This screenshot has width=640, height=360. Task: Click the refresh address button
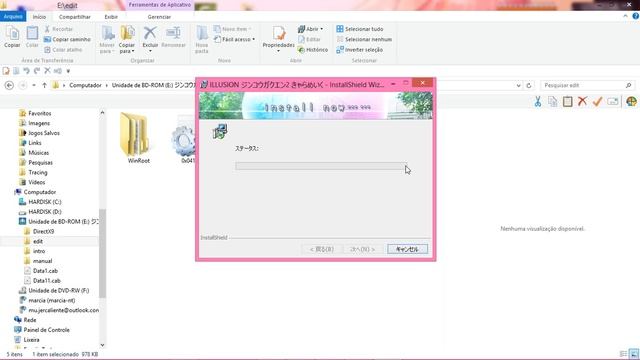coord(529,85)
